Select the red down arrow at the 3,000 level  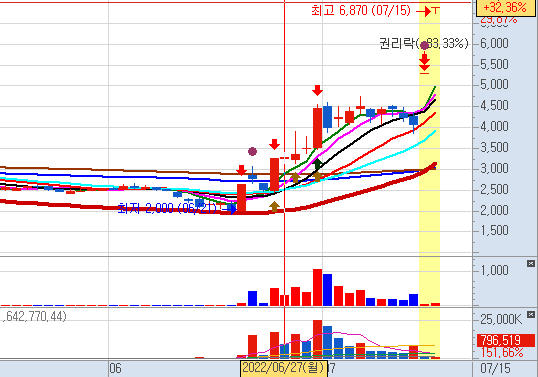click(242, 170)
